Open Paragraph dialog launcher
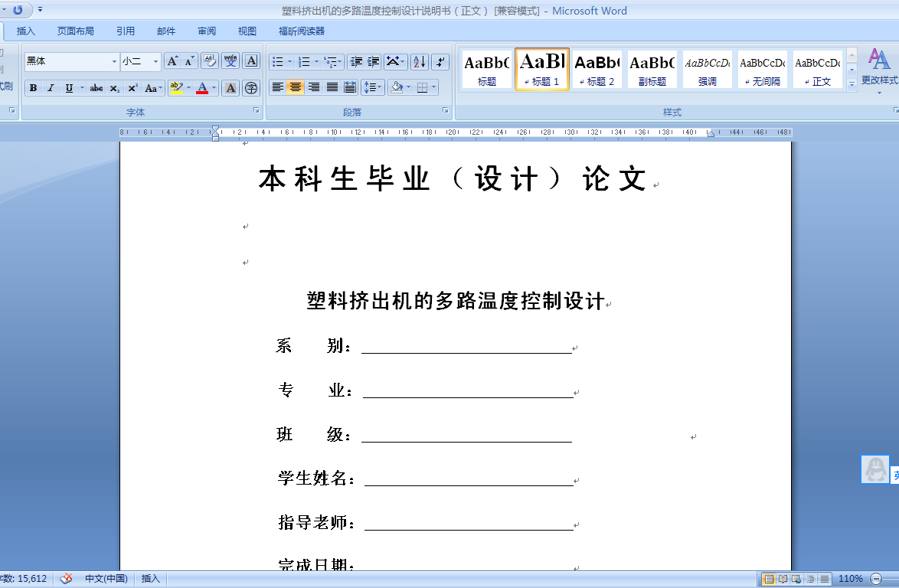 pyautogui.click(x=446, y=110)
